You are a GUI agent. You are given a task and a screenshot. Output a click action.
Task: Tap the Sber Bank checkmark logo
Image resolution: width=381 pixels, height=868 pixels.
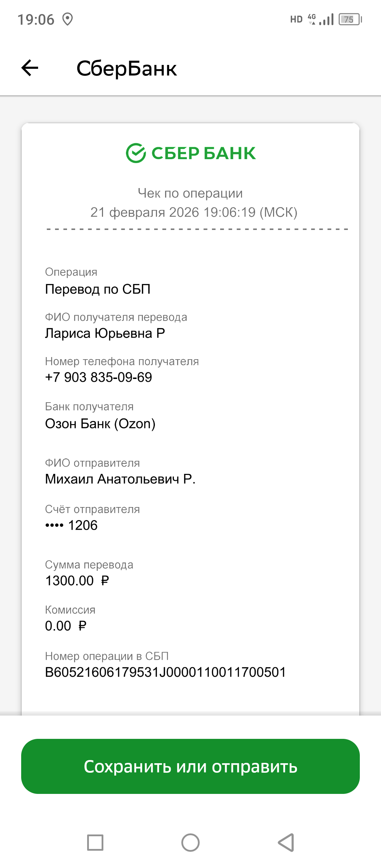tap(136, 153)
